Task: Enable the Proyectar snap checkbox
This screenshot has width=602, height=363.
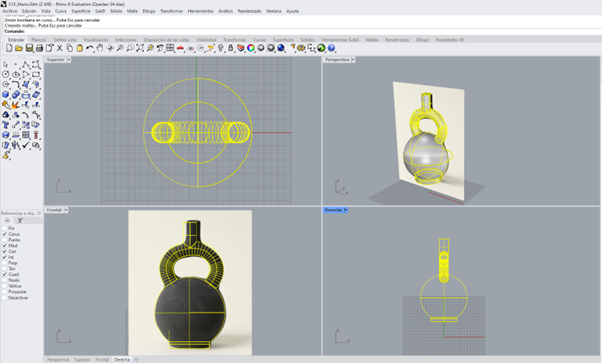Action: coord(5,292)
